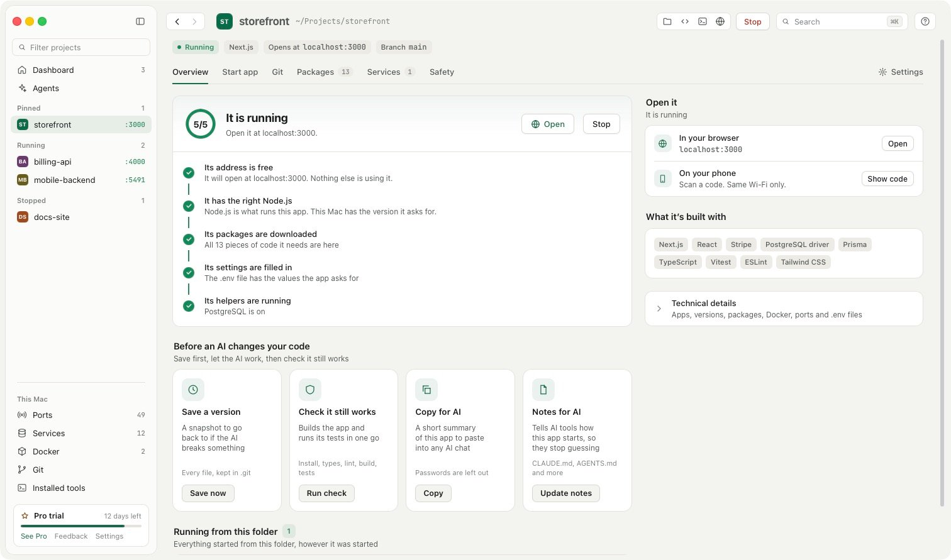
Task: Open browser globe icon in toolbar
Action: (720, 21)
